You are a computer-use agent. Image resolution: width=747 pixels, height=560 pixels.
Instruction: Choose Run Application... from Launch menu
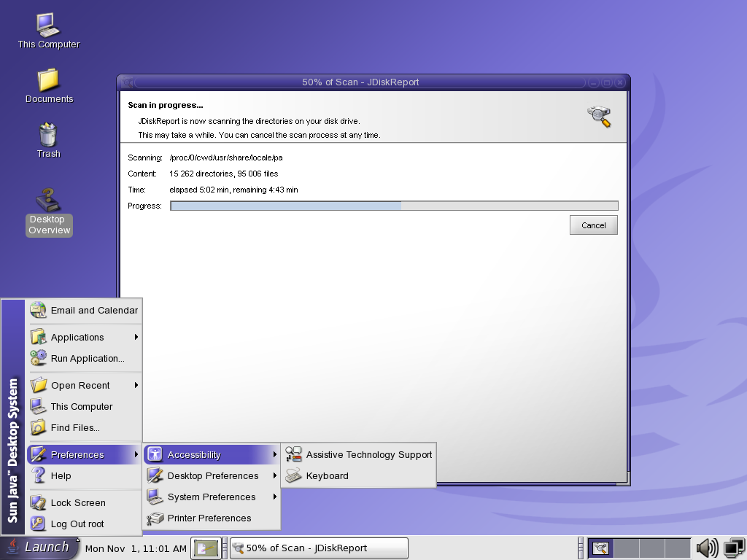pos(85,358)
